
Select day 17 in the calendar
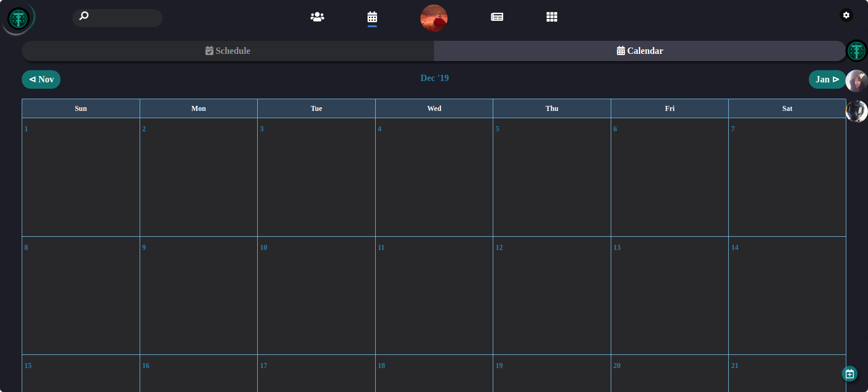pyautogui.click(x=316, y=373)
